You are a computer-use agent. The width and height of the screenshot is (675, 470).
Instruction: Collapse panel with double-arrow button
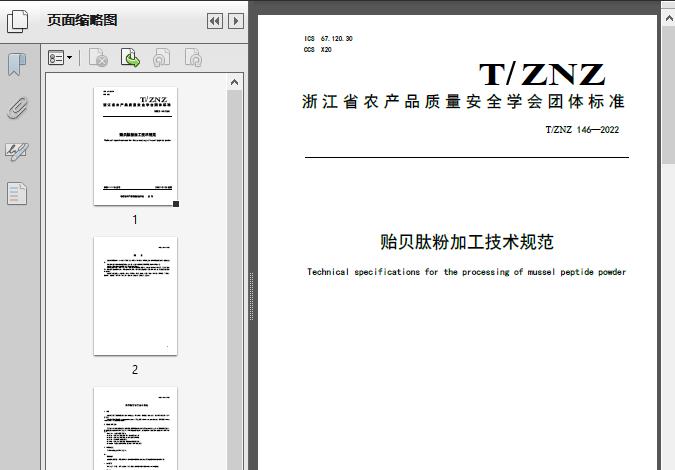(x=215, y=21)
